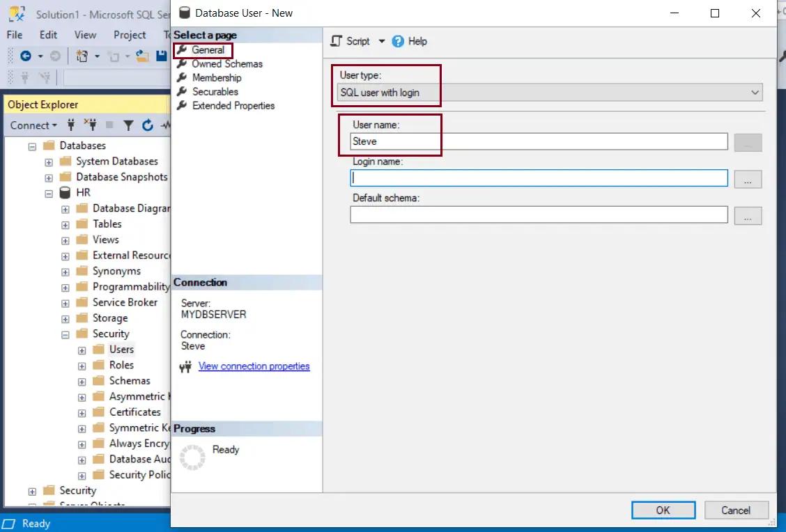Select the Users node under Security

122,349
